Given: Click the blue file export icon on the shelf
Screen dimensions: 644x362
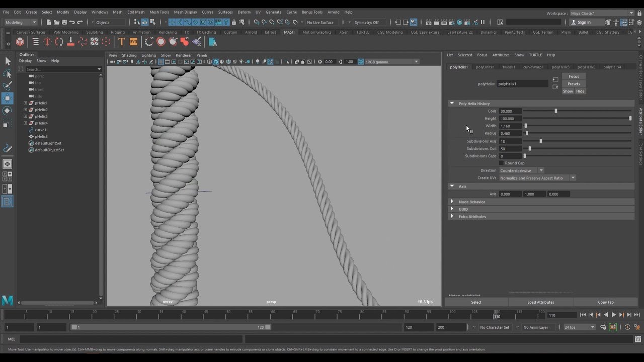Looking at the screenshot, I should 212,42.
